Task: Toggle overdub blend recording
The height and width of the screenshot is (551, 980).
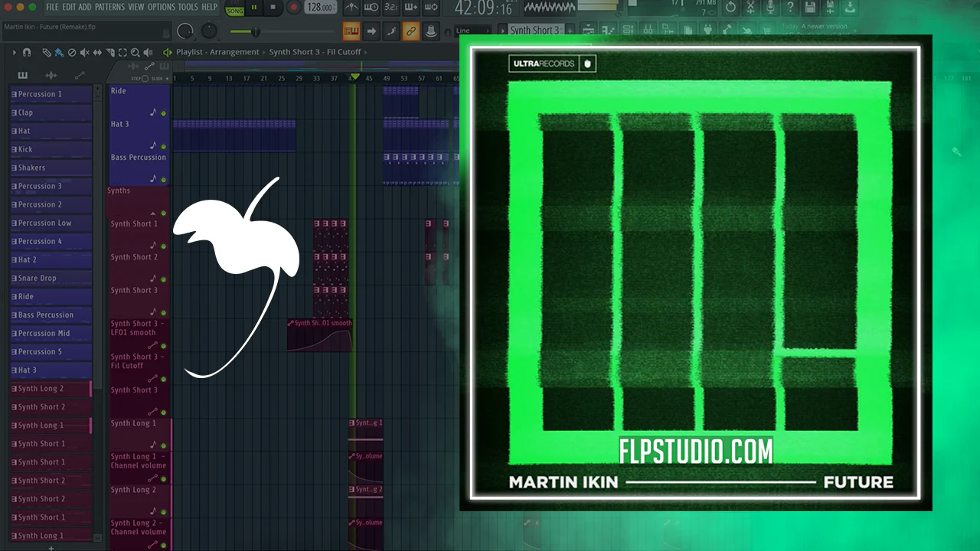Action: pyautogui.click(x=410, y=8)
